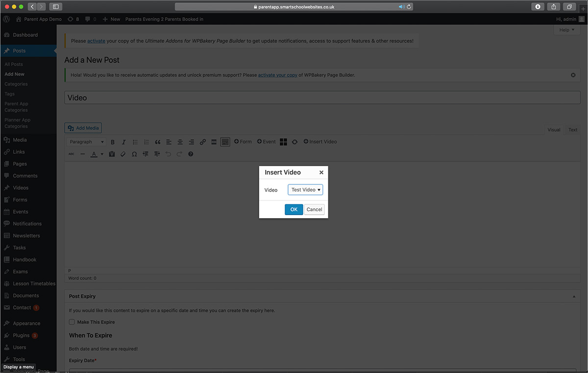
Task: Open the Paragraph format dropdown
Action: (87, 142)
